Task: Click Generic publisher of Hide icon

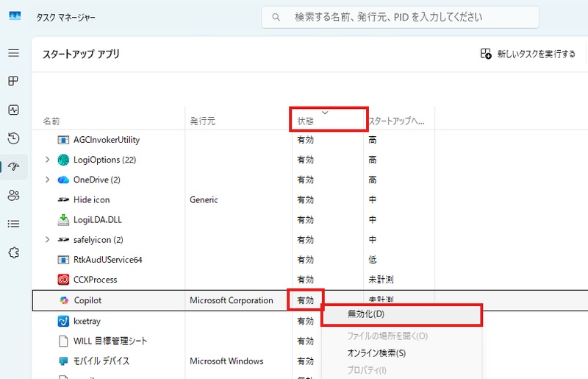Action: (x=204, y=199)
